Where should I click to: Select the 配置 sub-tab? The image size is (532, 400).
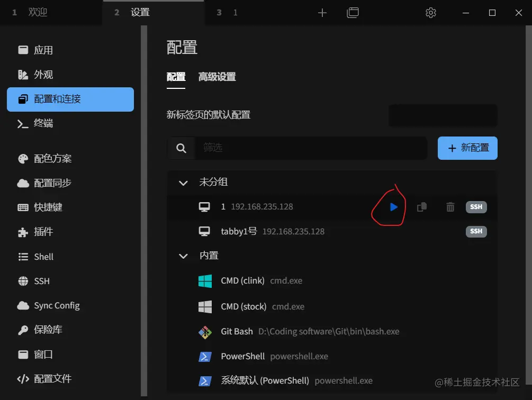click(176, 77)
